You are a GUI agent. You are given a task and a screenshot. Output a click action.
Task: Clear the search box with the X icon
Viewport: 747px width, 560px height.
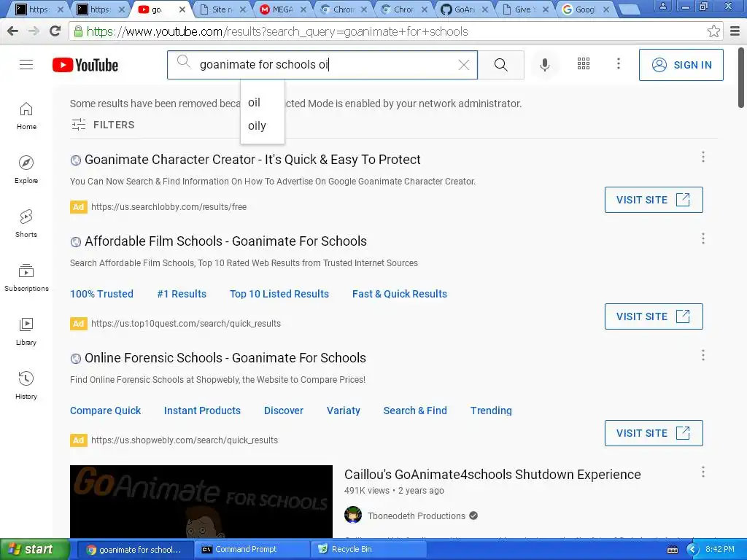coord(463,65)
